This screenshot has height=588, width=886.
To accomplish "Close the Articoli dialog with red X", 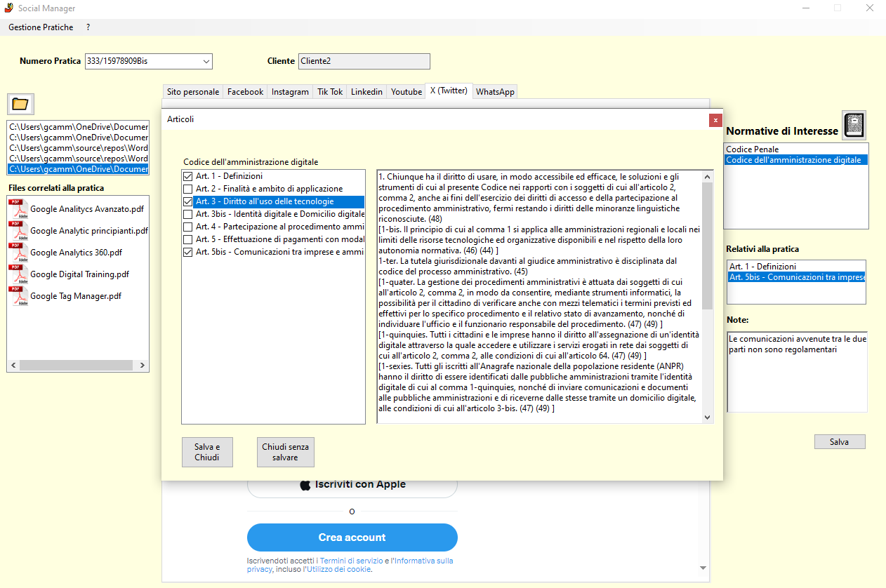I will [x=715, y=120].
